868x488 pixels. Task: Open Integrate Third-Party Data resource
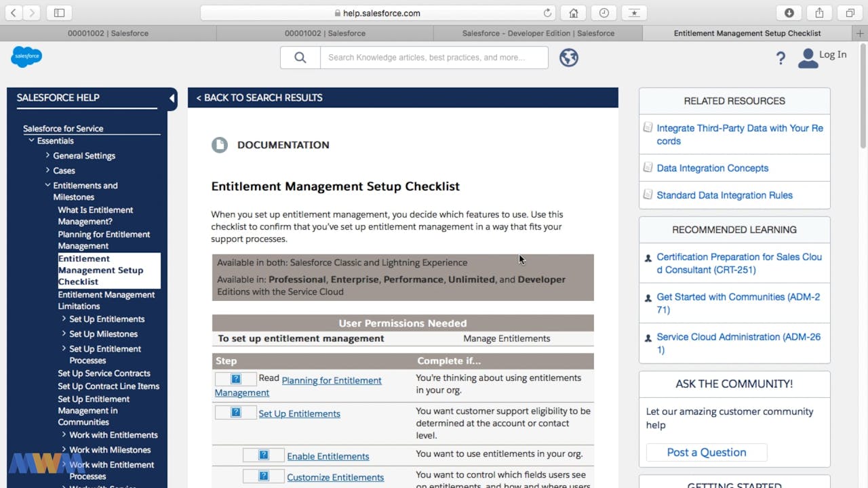[x=740, y=134]
